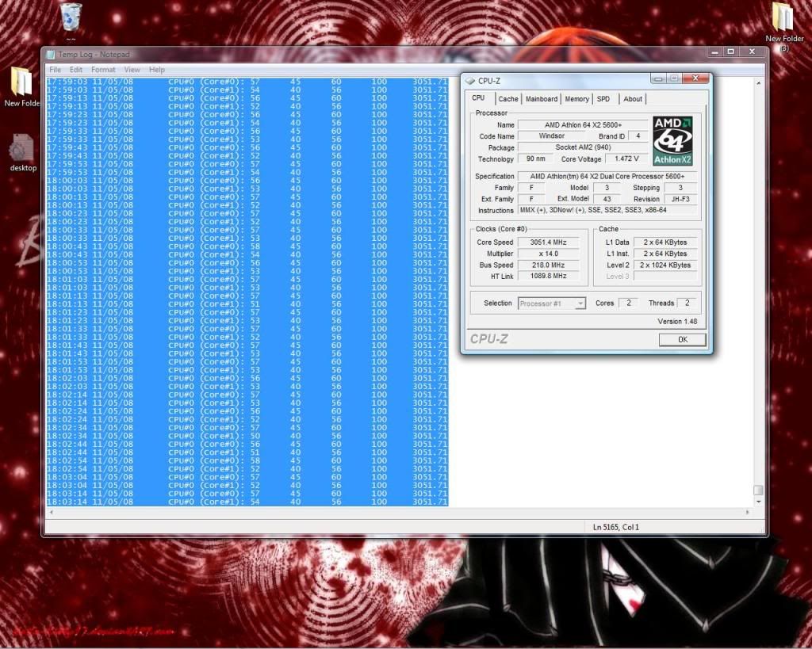Click the Multiplier value x 14.0

549,254
